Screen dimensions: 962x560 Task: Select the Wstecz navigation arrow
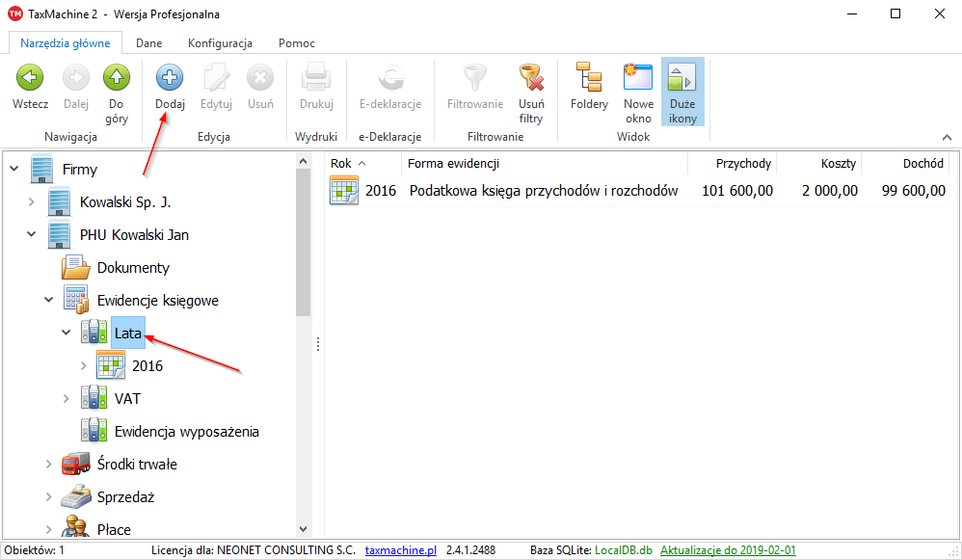[x=29, y=79]
